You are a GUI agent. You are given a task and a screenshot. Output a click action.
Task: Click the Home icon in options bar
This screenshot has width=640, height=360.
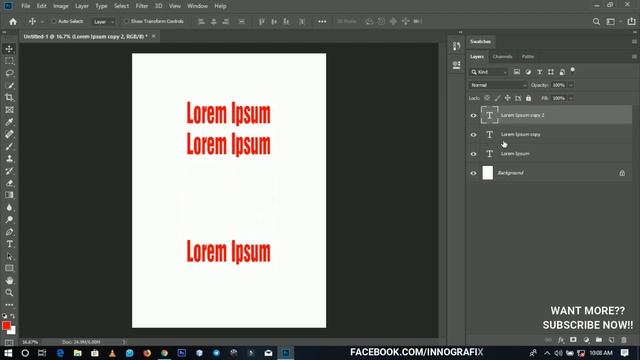13,22
